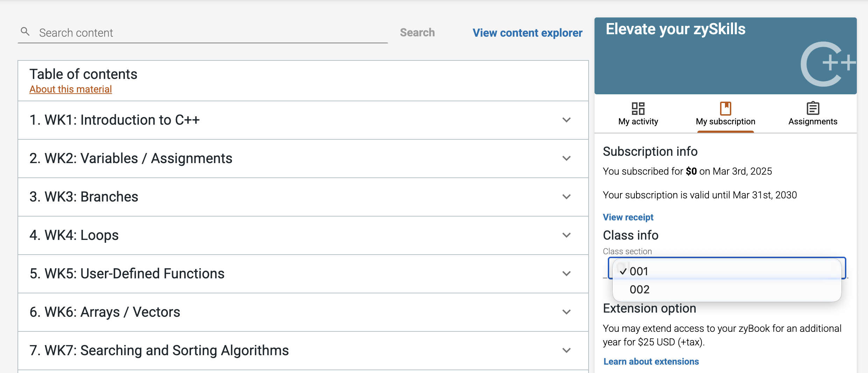Open 7. WK7: Searching and Sorting Algorithms
This screenshot has height=373, width=868.
[x=303, y=351]
